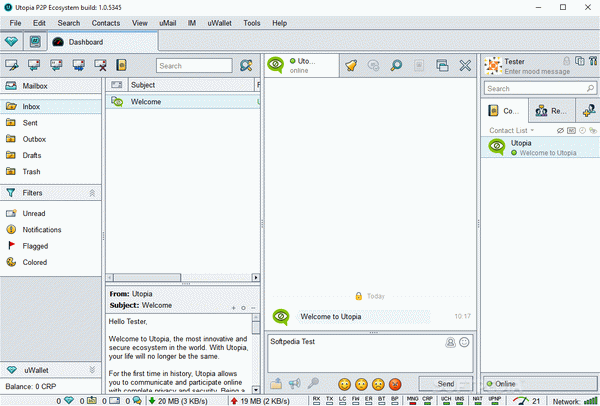Open the Contacts menu

tap(106, 23)
